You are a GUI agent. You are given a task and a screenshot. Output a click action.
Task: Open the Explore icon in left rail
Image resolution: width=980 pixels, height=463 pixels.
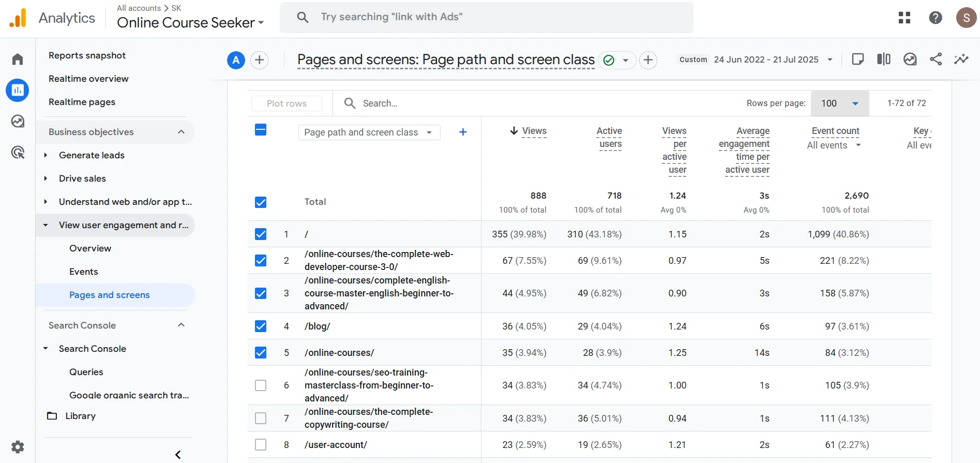pyautogui.click(x=18, y=122)
